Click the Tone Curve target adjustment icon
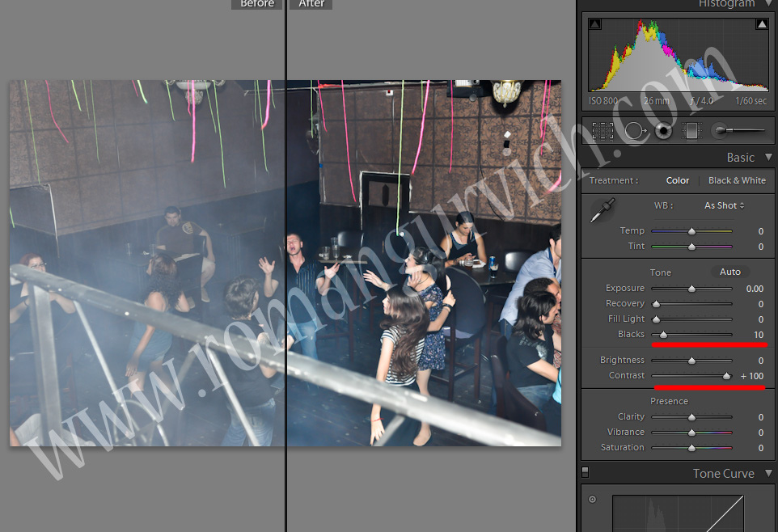Viewport: 778px width, 532px height. (x=592, y=500)
